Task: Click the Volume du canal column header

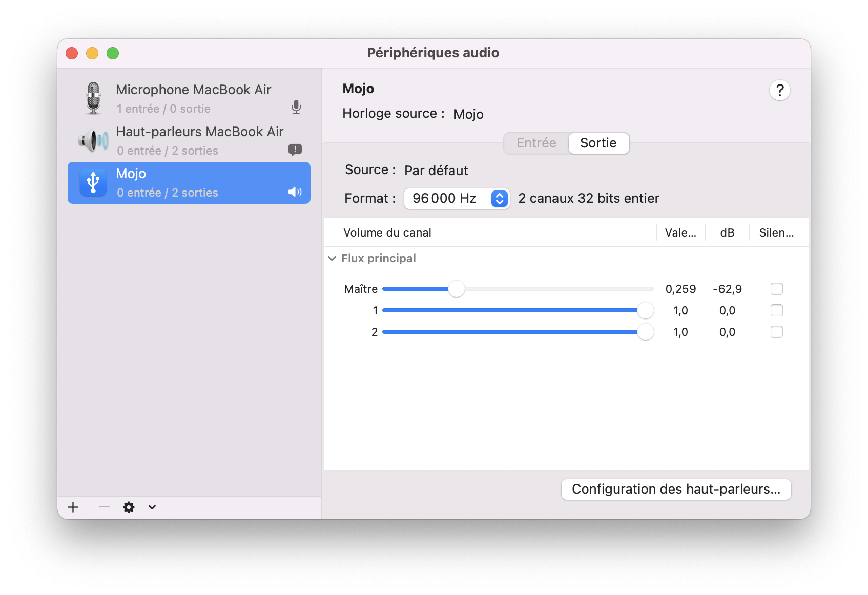Action: point(387,233)
